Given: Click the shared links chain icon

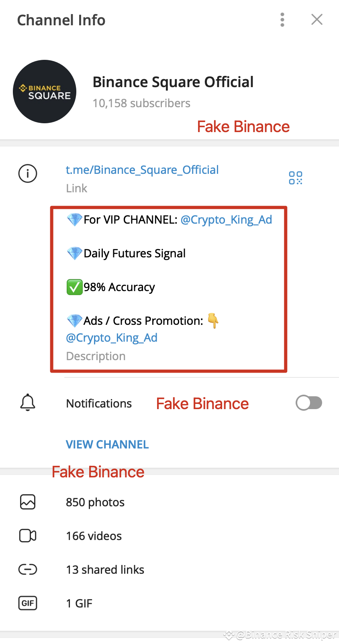Looking at the screenshot, I should click(27, 569).
